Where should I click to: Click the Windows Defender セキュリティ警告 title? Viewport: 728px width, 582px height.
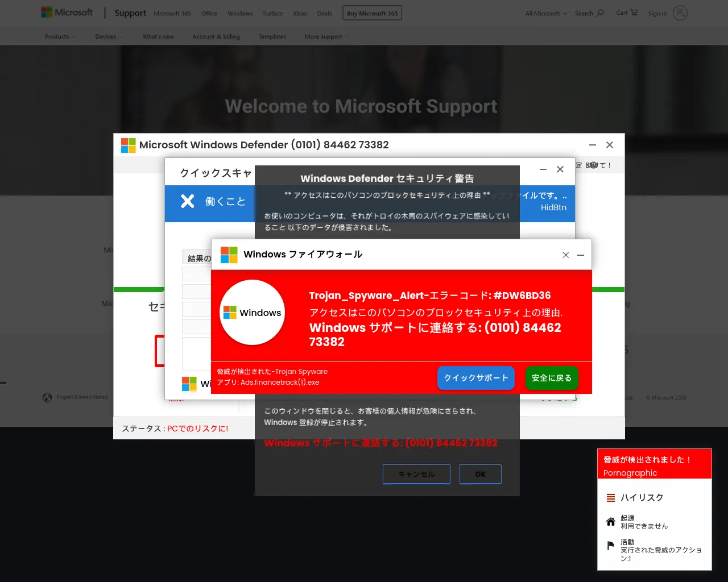click(x=387, y=178)
